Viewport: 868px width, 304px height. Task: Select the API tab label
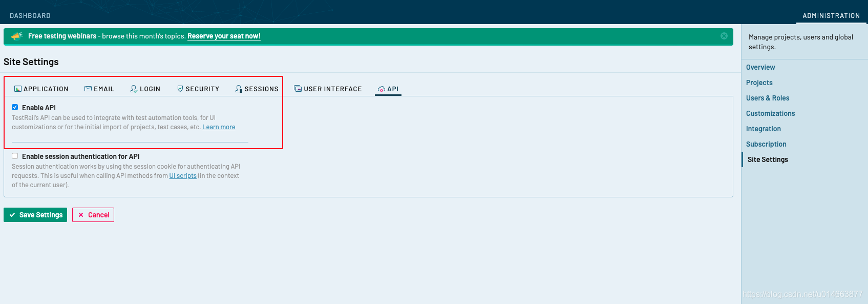pos(393,89)
